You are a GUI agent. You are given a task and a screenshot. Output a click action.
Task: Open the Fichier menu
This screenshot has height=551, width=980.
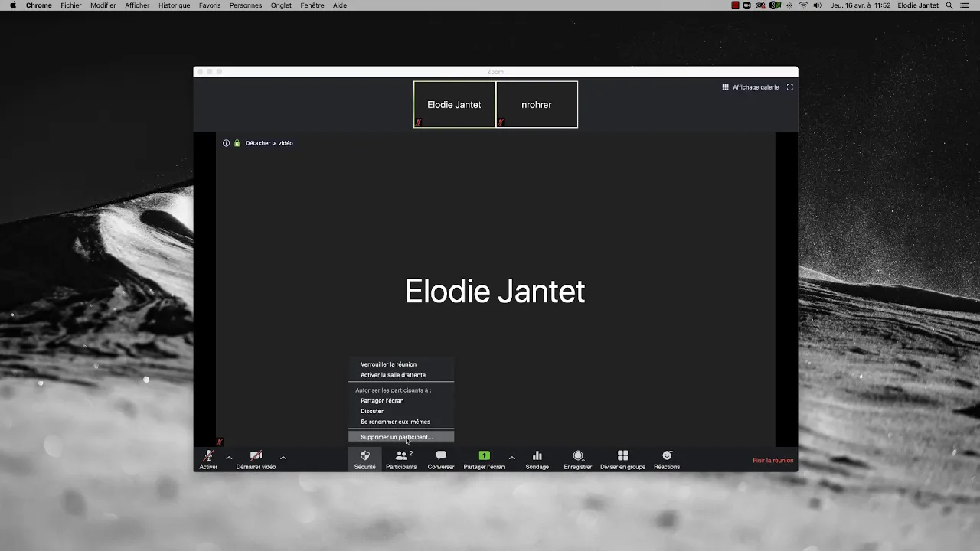click(x=71, y=5)
